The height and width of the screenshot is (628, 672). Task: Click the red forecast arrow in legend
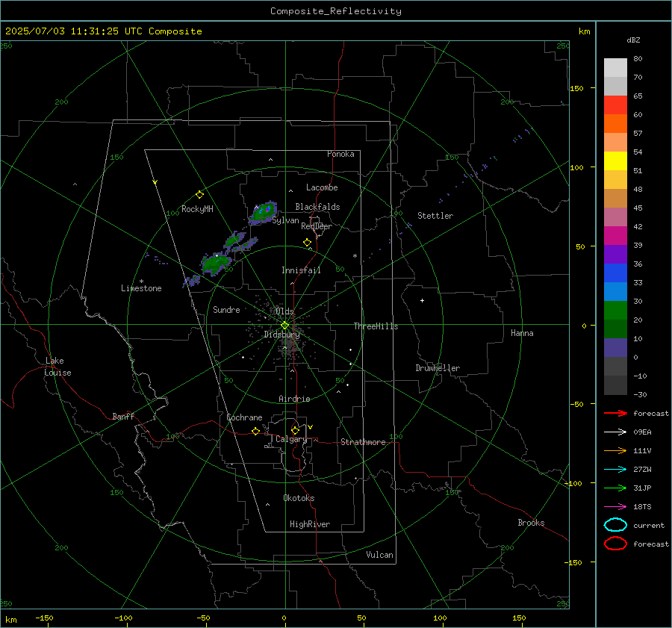pos(615,413)
